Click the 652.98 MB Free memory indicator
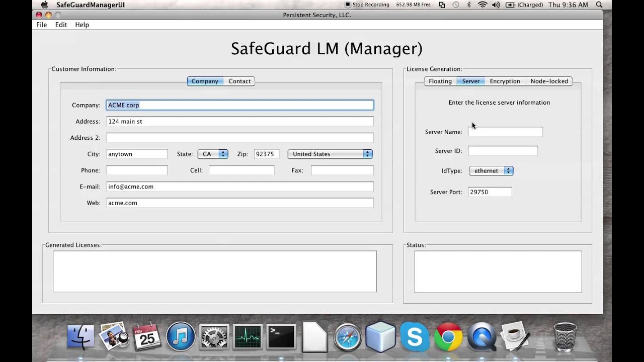Viewport: 644px width, 362px height. click(414, 5)
